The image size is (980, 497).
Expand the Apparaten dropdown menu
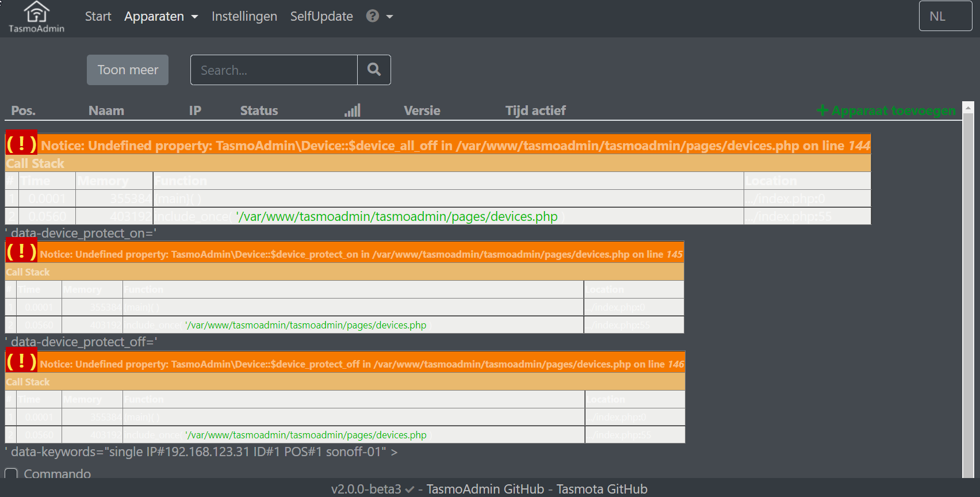[161, 16]
